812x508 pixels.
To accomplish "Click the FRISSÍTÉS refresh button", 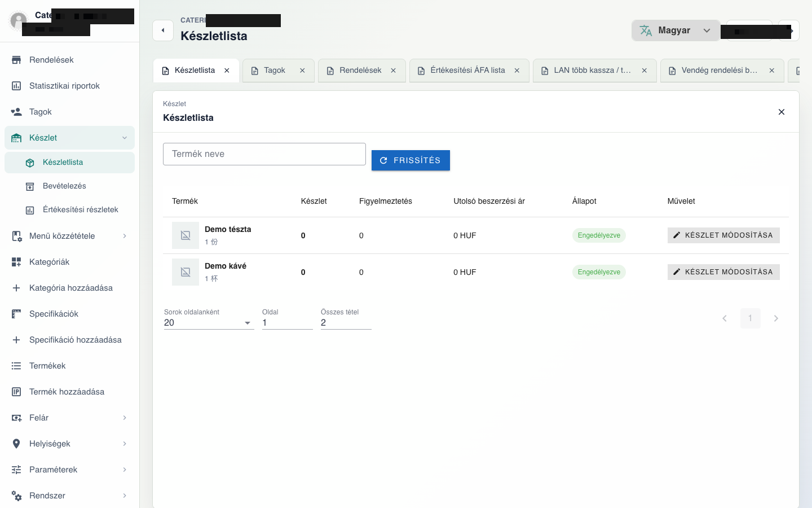I will click(411, 160).
